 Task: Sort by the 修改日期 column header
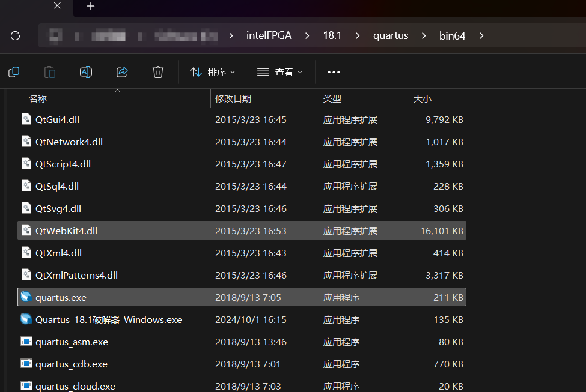(x=233, y=99)
